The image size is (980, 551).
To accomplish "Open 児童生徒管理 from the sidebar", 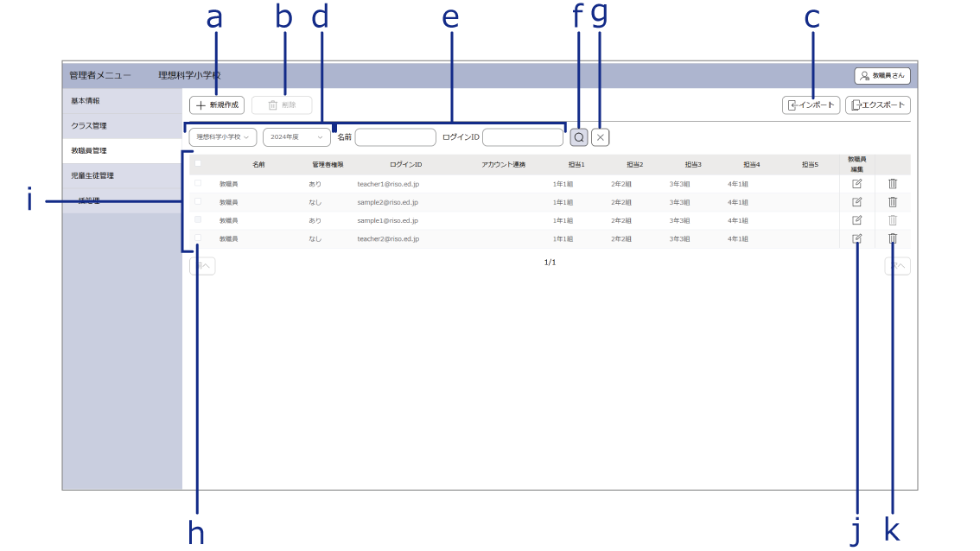I will pos(92,175).
